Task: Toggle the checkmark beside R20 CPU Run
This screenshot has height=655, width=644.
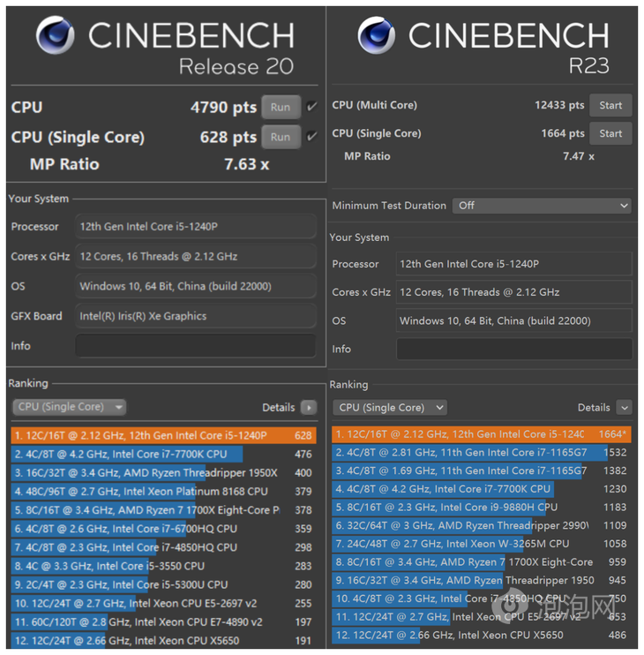Action: tap(311, 108)
